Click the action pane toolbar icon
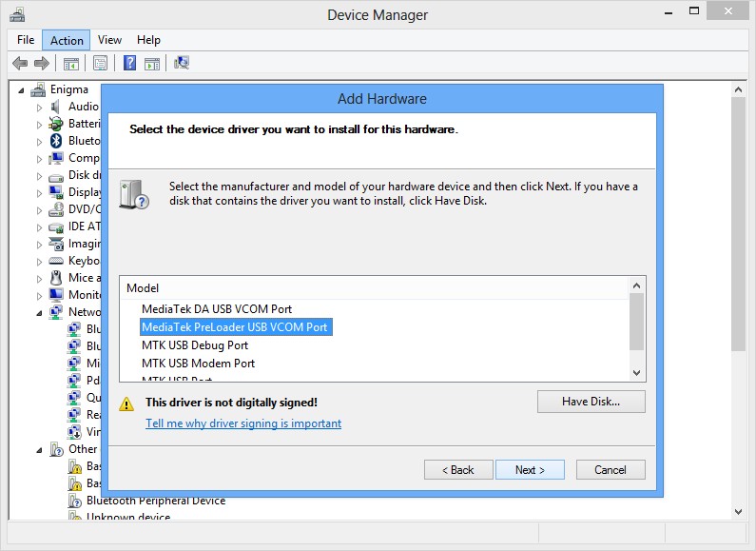Viewport: 756px width, 551px height. click(152, 63)
